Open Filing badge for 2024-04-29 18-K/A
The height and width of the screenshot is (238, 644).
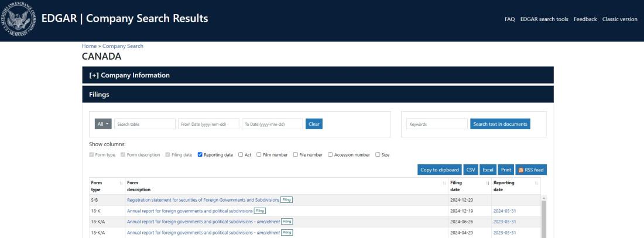[287, 233]
